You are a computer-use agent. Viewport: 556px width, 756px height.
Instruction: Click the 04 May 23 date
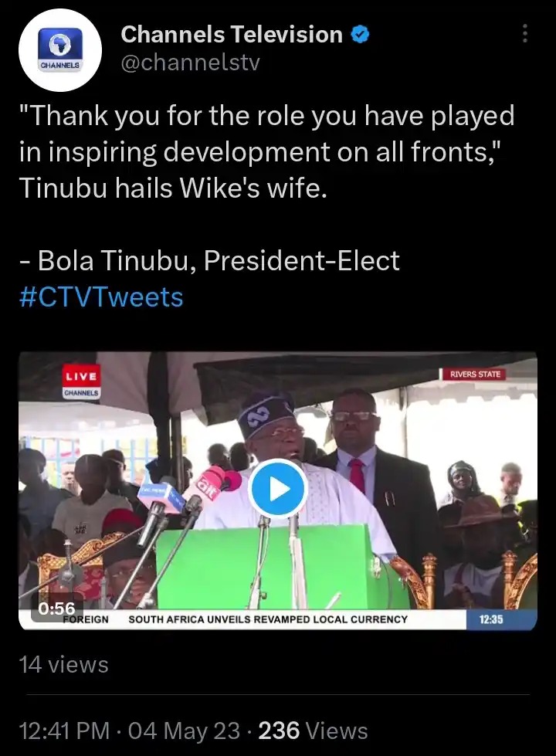[185, 731]
